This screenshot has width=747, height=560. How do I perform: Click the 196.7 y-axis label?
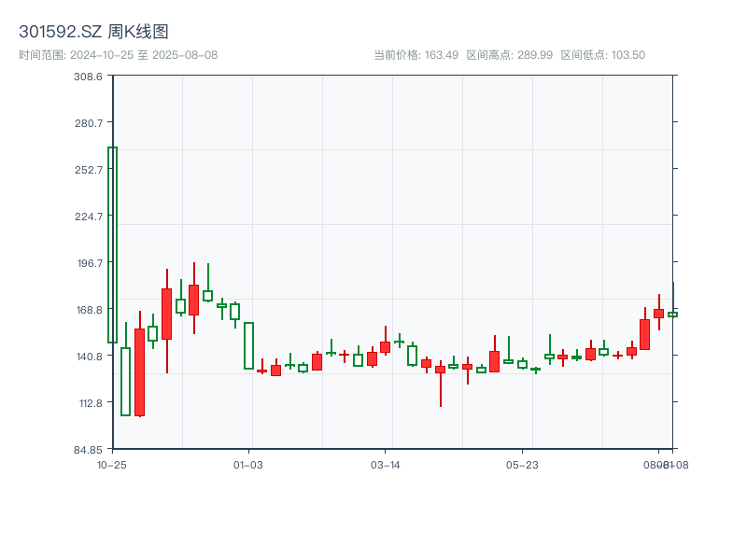tap(90, 263)
